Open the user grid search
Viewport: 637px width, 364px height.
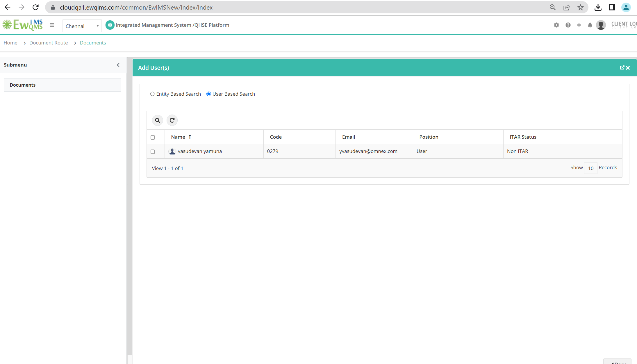[158, 120]
